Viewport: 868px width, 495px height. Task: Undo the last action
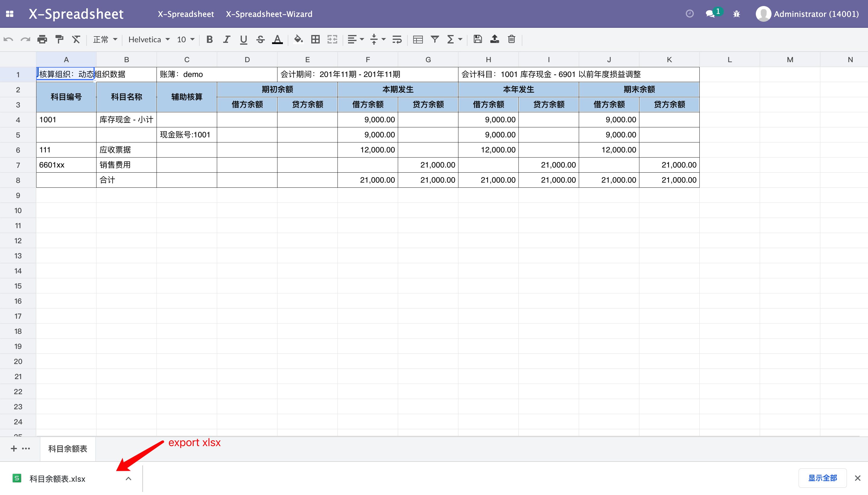(x=8, y=39)
